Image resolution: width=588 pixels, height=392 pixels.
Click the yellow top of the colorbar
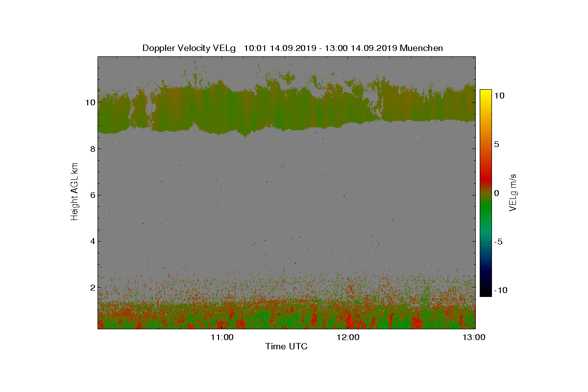click(x=485, y=93)
